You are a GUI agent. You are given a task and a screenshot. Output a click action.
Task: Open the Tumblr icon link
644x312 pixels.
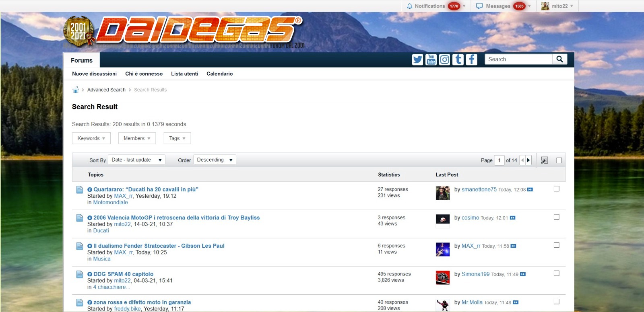click(458, 60)
